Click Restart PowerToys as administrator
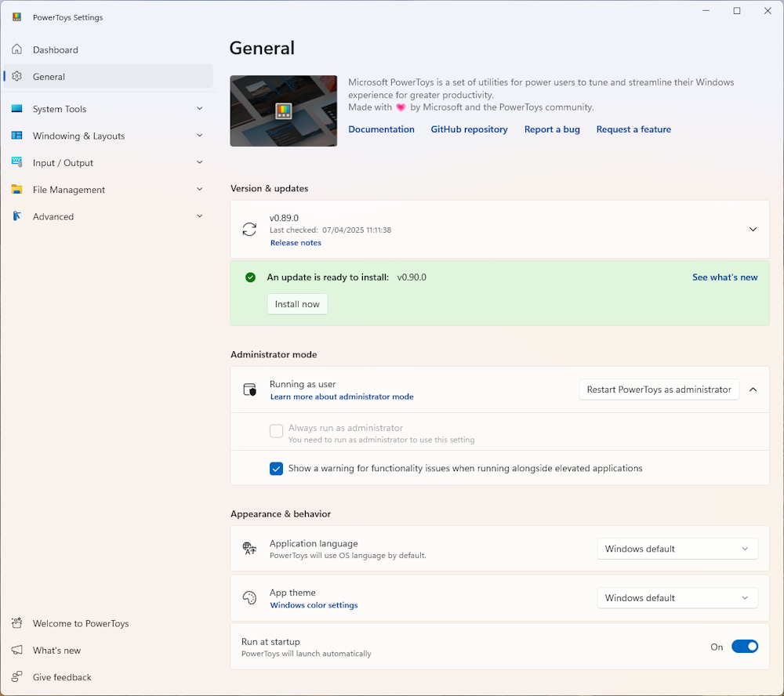 659,390
